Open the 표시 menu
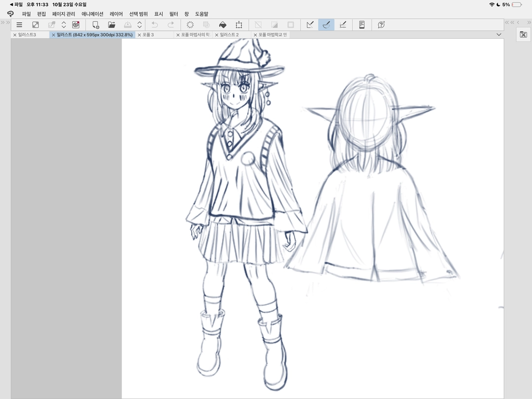The height and width of the screenshot is (399, 532). [159, 14]
